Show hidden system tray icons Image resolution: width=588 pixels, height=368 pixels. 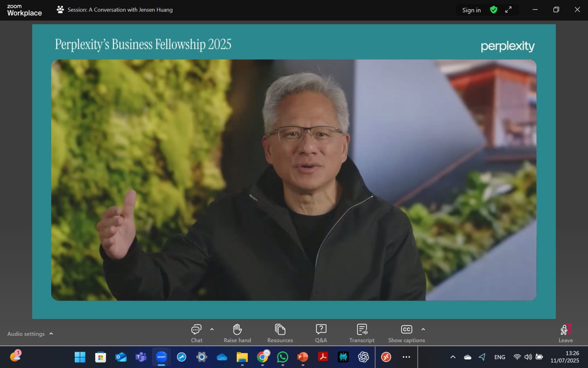453,357
